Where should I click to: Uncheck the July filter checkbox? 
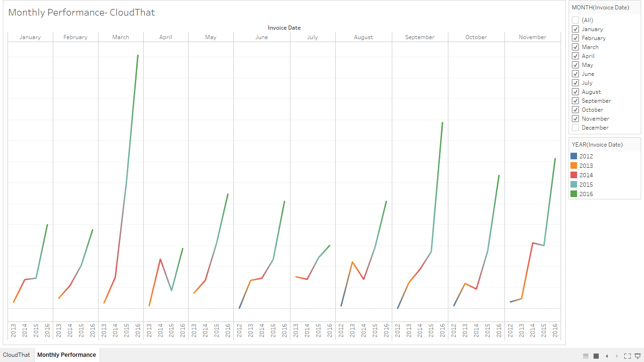575,82
